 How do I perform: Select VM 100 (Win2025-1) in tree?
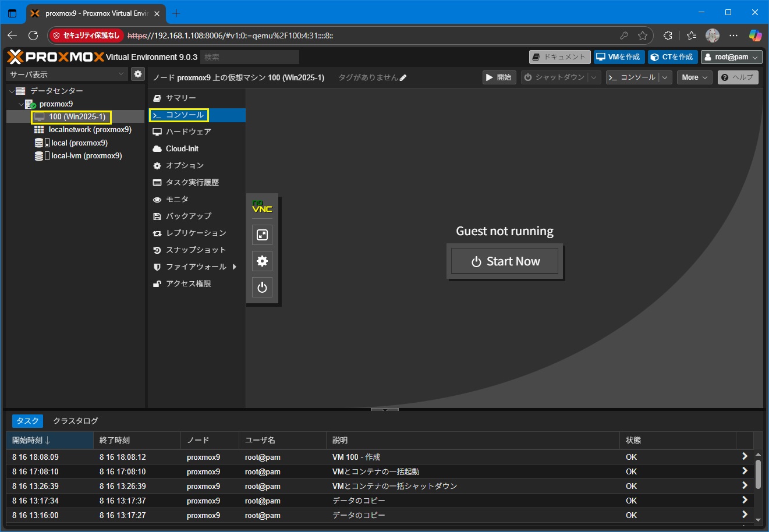click(x=76, y=116)
